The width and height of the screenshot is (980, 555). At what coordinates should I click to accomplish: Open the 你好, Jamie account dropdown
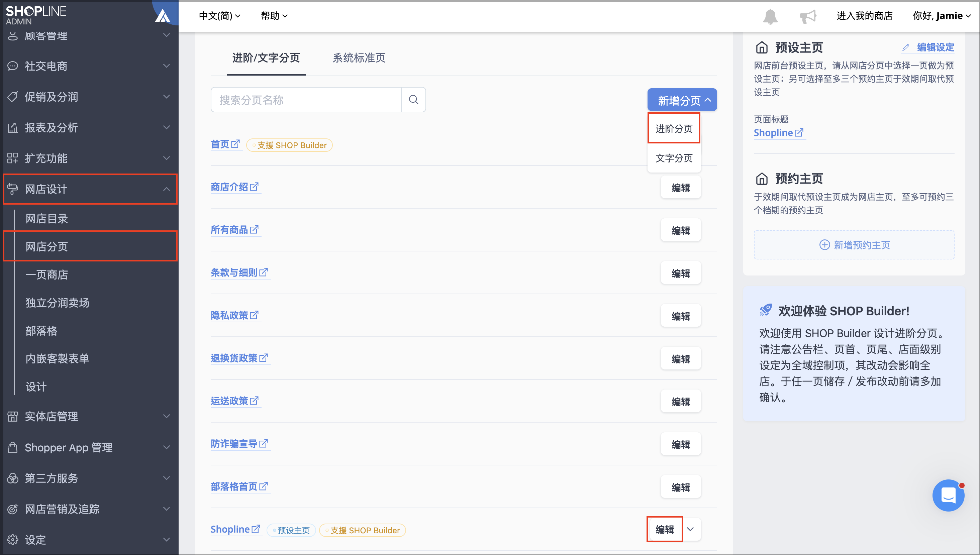coord(942,16)
